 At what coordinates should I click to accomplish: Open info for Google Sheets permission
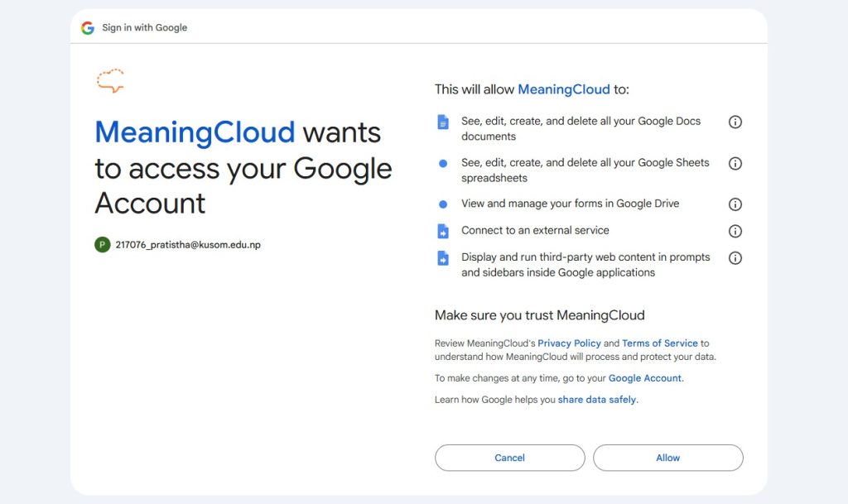pyautogui.click(x=735, y=163)
